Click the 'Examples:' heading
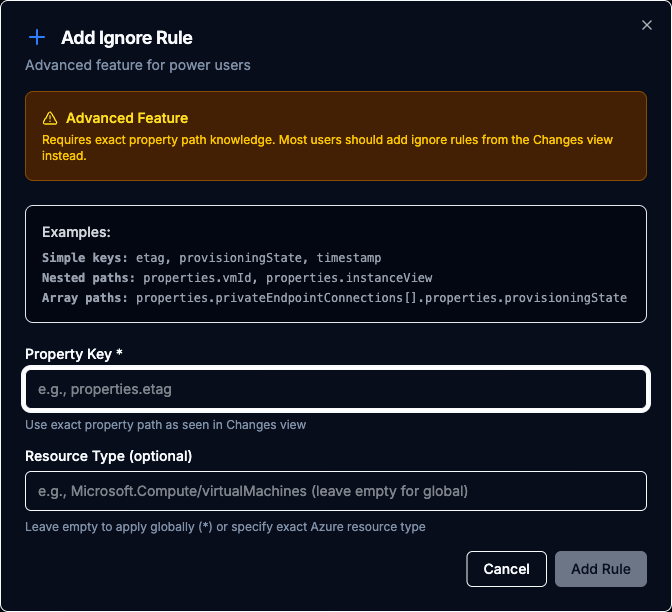 [76, 232]
